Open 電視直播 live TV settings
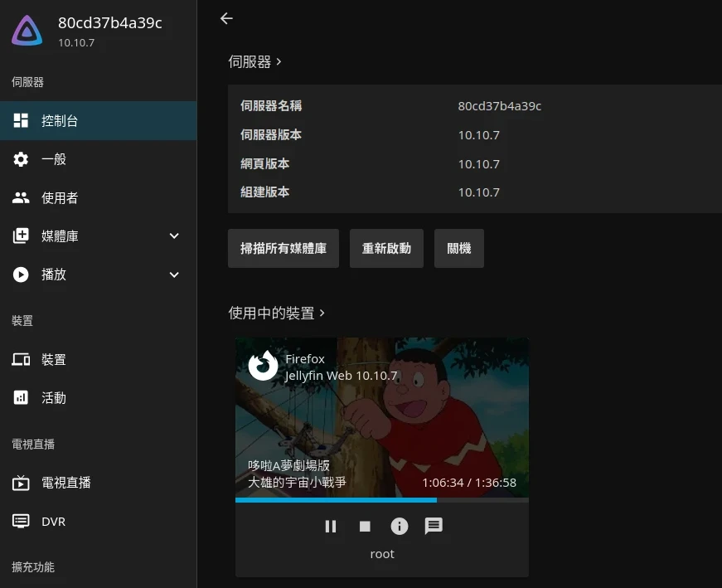The width and height of the screenshot is (722, 588). pyautogui.click(x=65, y=483)
